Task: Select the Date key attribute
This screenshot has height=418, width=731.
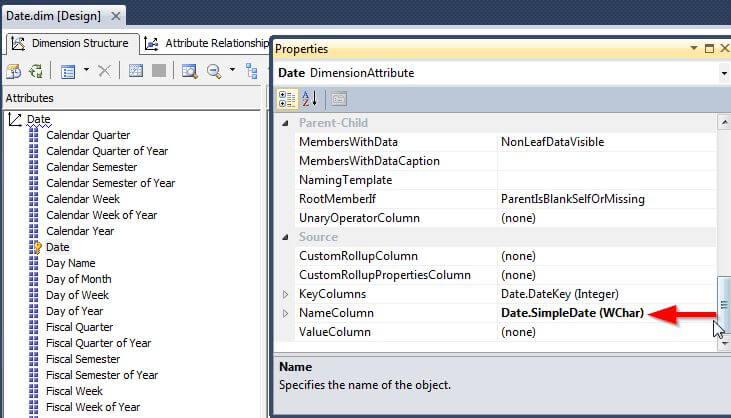Action: point(58,247)
